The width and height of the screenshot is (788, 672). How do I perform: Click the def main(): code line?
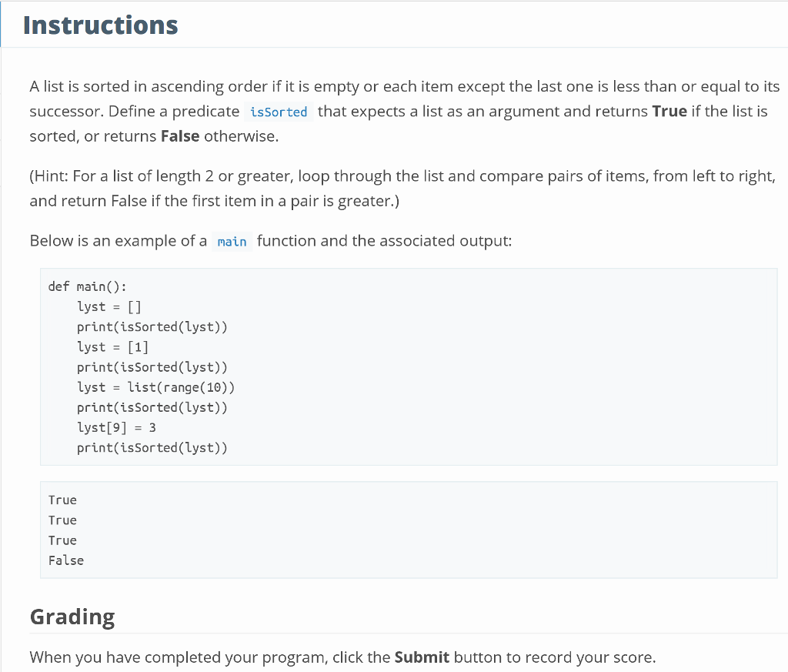tap(88, 286)
